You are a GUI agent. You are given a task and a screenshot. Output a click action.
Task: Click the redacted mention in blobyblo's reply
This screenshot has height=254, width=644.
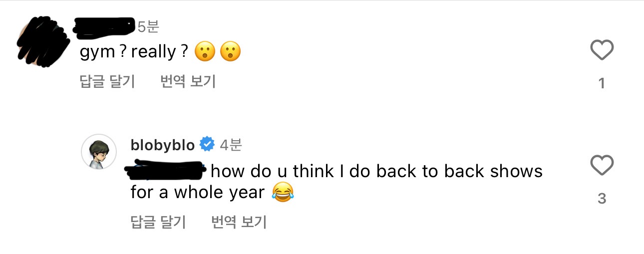166,171
